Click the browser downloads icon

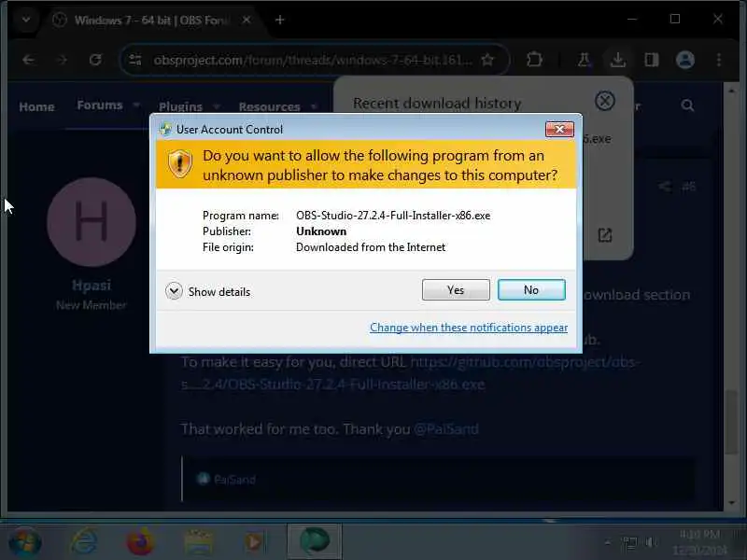click(x=617, y=60)
